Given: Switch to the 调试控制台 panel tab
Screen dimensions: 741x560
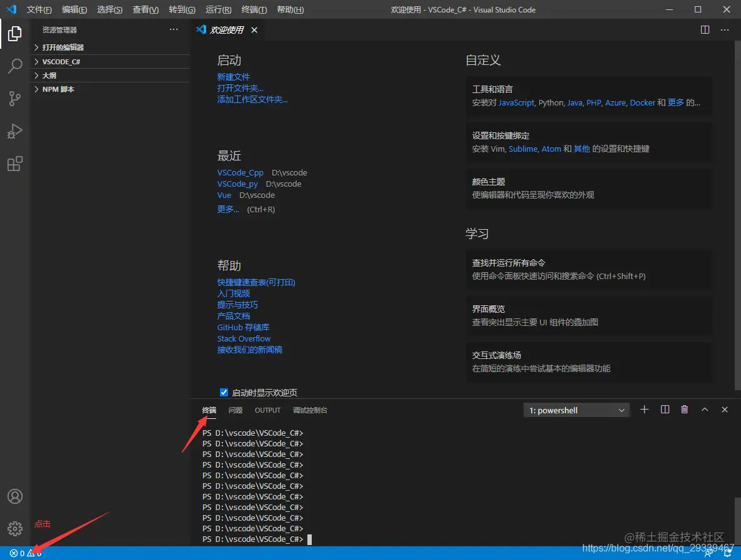Looking at the screenshot, I should (x=310, y=410).
